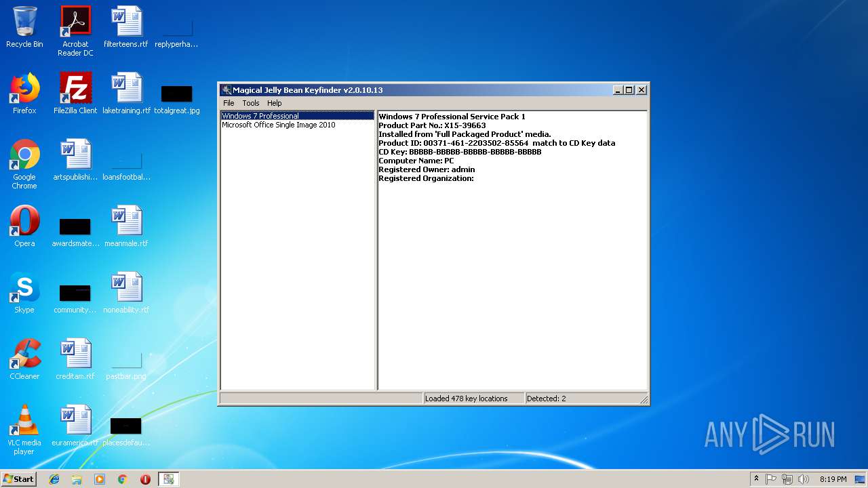This screenshot has width=868, height=488.
Task: Launch VLC media player shortcut
Action: click(24, 430)
